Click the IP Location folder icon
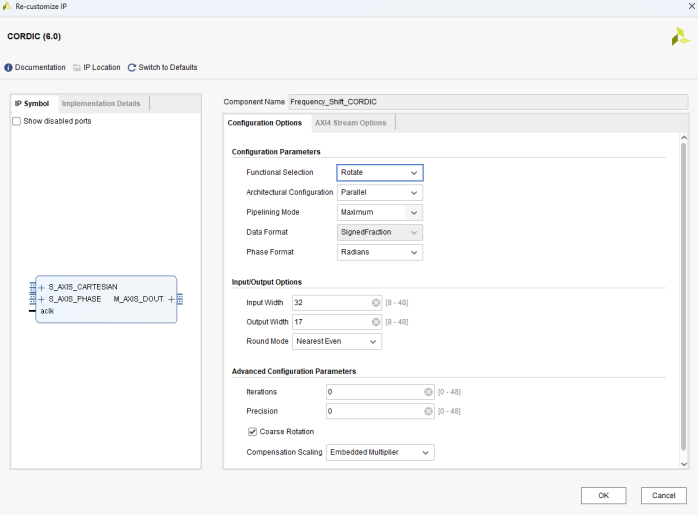The width and height of the screenshot is (698, 515). click(77, 68)
